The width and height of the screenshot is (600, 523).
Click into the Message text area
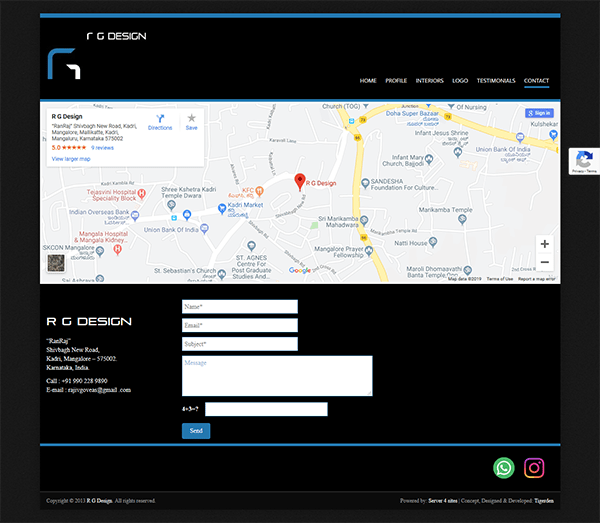point(277,376)
